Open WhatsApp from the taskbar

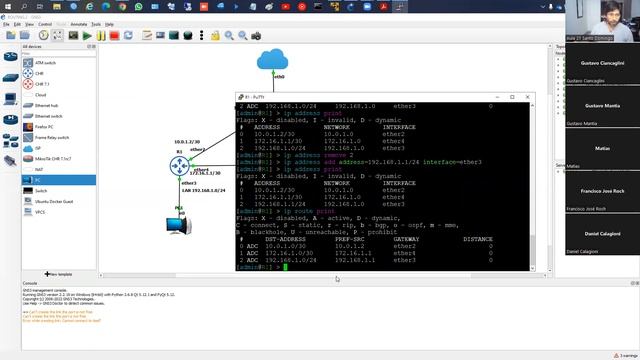pos(138,7)
